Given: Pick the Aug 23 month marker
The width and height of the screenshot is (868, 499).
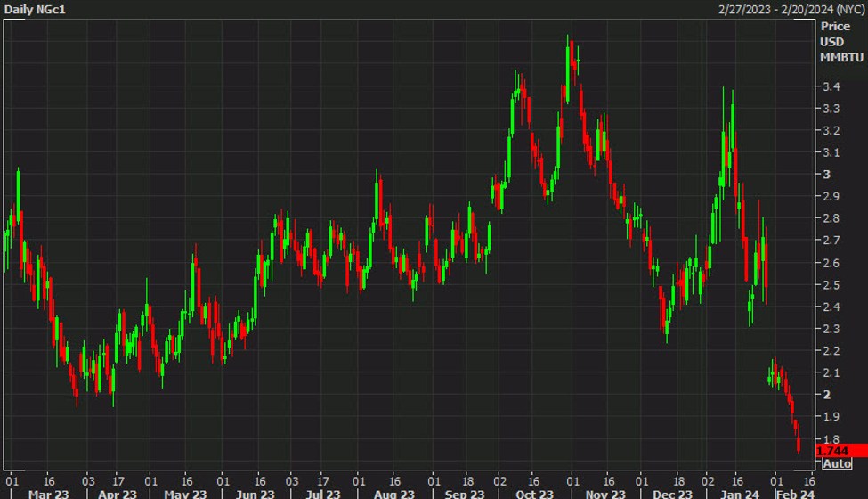Looking at the screenshot, I should tap(392, 492).
